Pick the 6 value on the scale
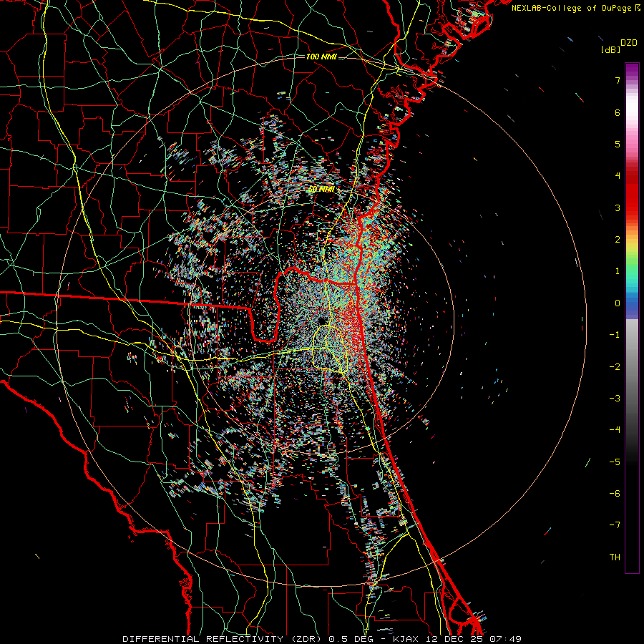 [618, 112]
